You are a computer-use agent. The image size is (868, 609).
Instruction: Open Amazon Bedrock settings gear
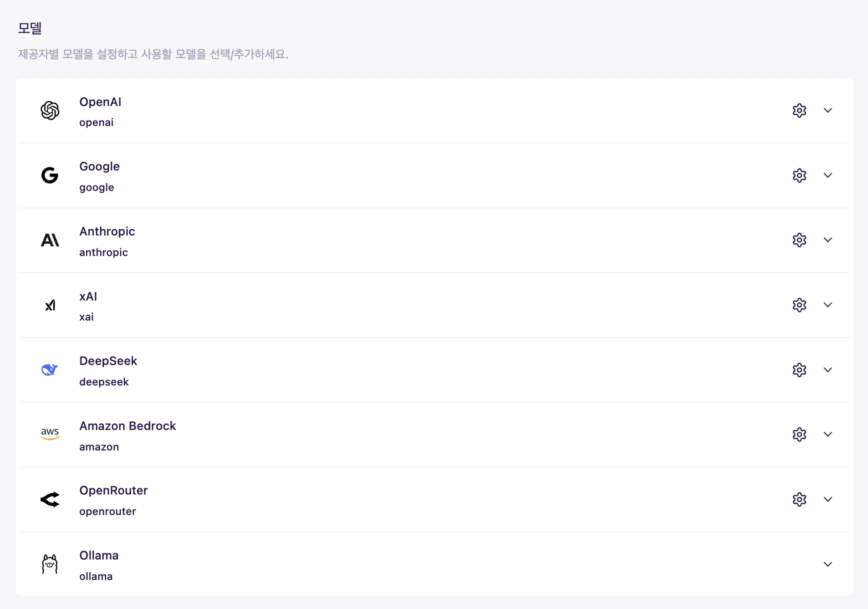(x=799, y=434)
